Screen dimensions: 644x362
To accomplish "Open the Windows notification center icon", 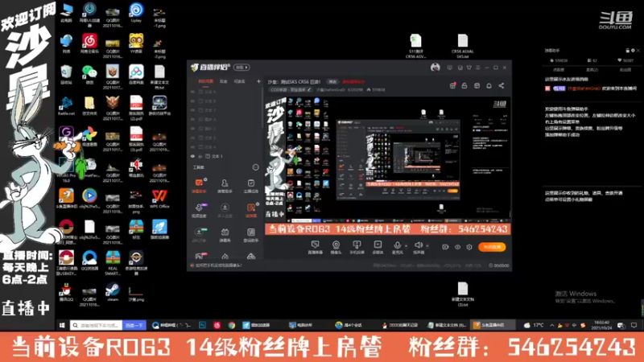I will coord(634,325).
